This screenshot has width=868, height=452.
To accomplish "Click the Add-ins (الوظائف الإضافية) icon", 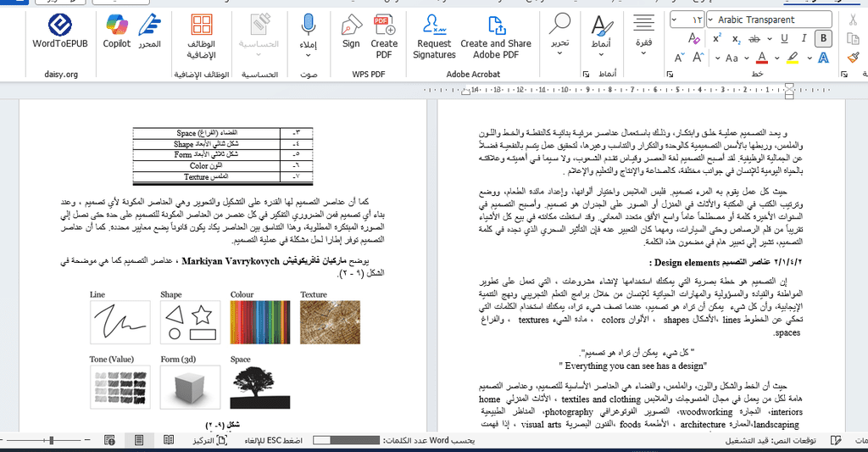I will click(201, 33).
